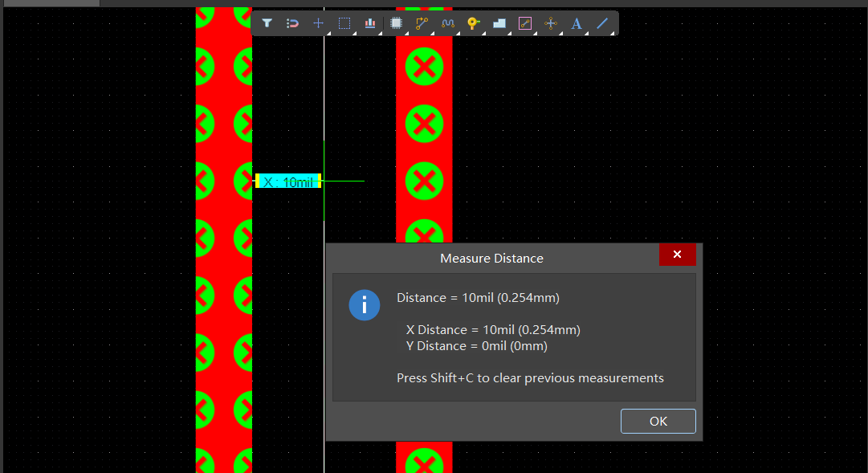Open the selection filter in Active Bar
Image resolution: width=868 pixels, height=473 pixels.
click(x=267, y=23)
